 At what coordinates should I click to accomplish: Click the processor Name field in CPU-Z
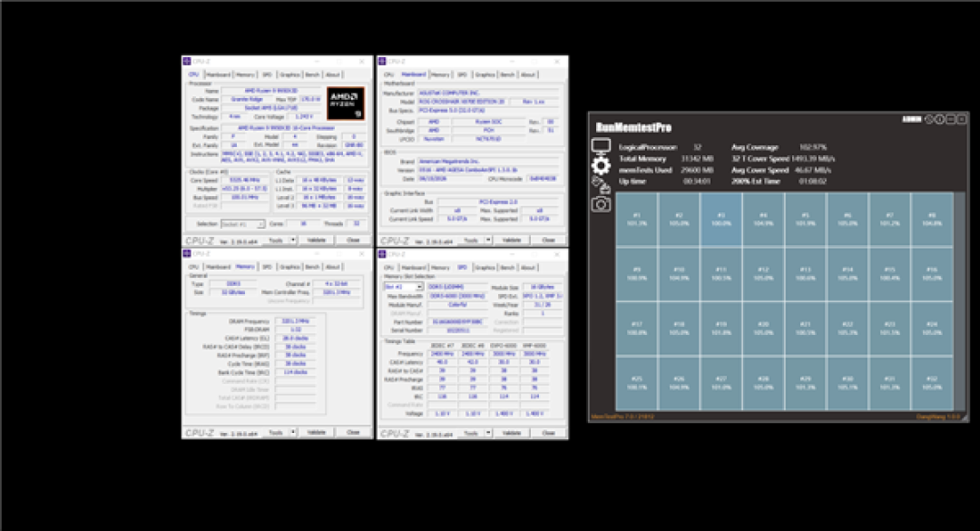(271, 92)
